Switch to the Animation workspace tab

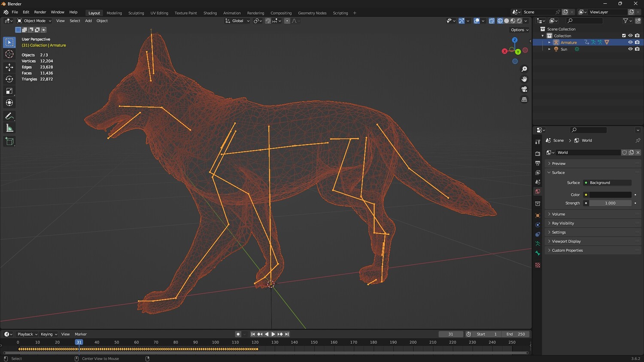(232, 13)
